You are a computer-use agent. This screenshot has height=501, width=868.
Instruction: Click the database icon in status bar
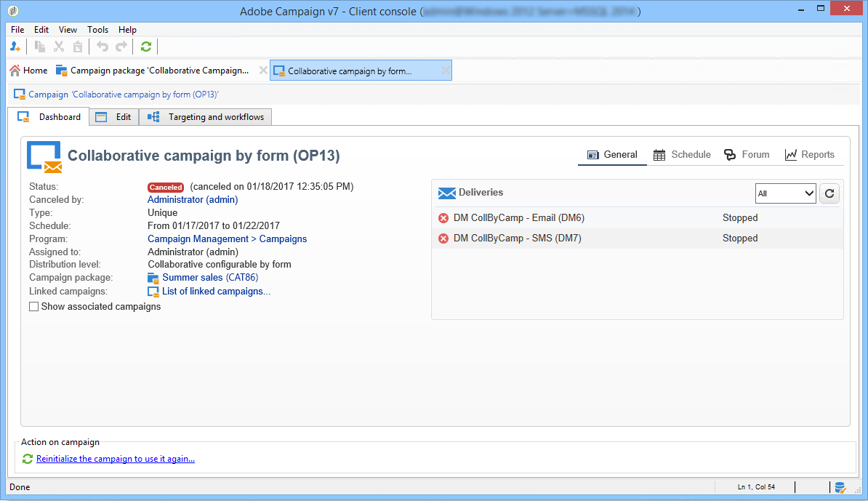tap(840, 488)
